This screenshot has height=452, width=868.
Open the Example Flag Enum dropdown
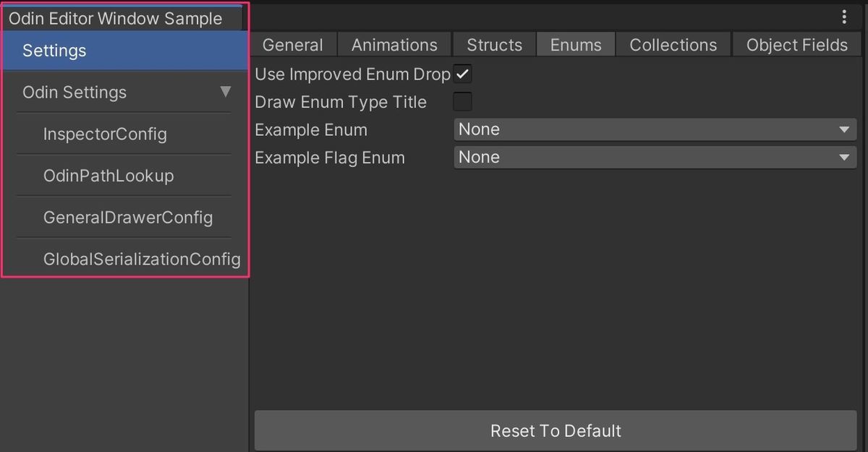(655, 157)
